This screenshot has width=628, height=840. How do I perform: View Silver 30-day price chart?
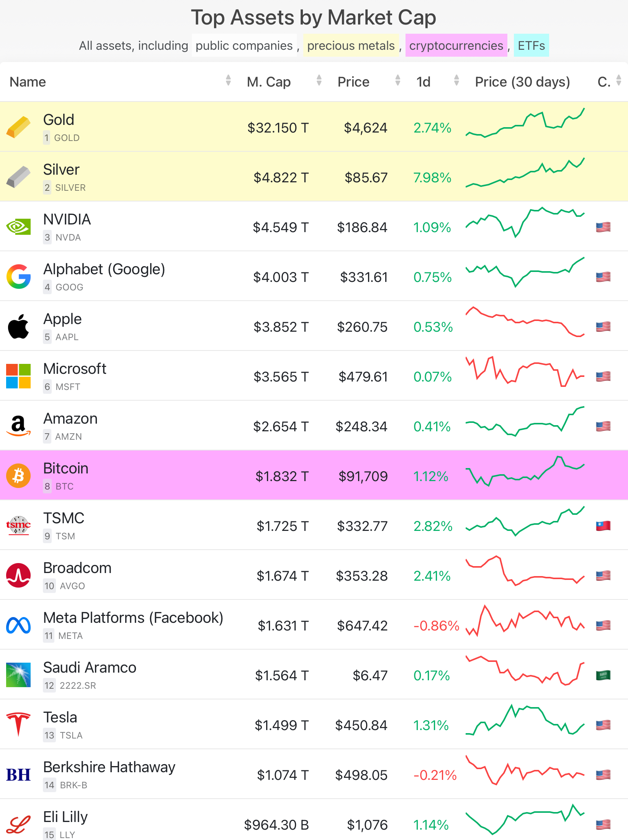tap(525, 172)
